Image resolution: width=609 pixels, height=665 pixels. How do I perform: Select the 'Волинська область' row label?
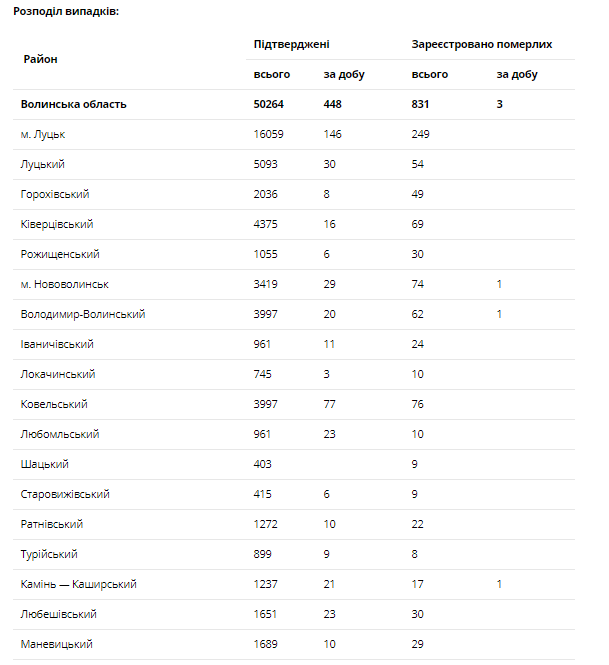click(74, 104)
